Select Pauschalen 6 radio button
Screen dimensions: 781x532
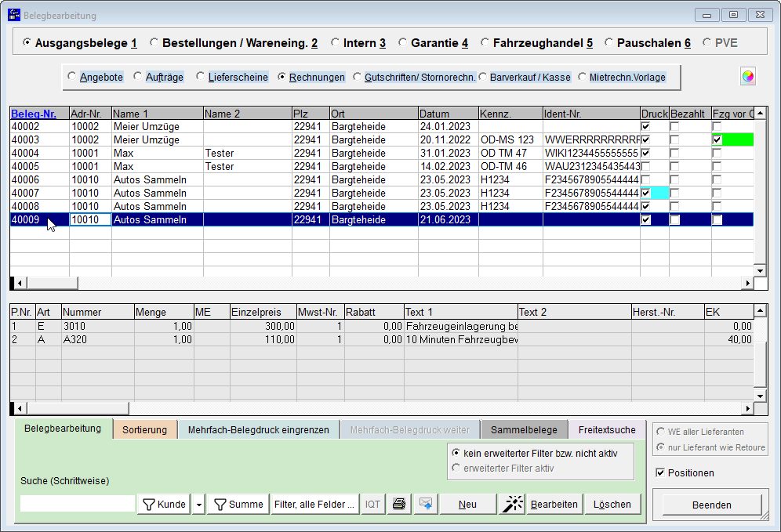(608, 43)
